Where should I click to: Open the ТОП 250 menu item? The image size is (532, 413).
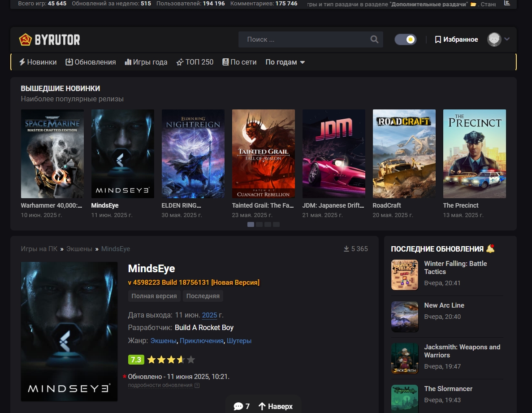coord(195,62)
